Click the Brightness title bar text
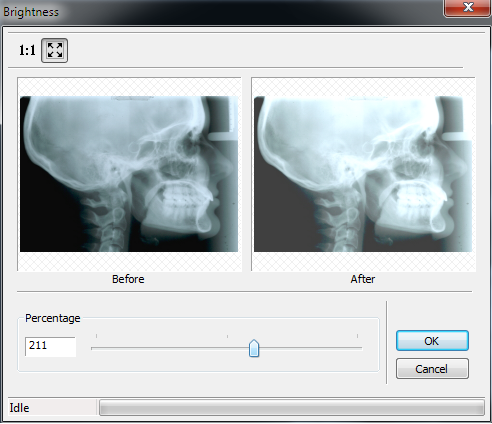492x424 pixels. click(x=31, y=12)
